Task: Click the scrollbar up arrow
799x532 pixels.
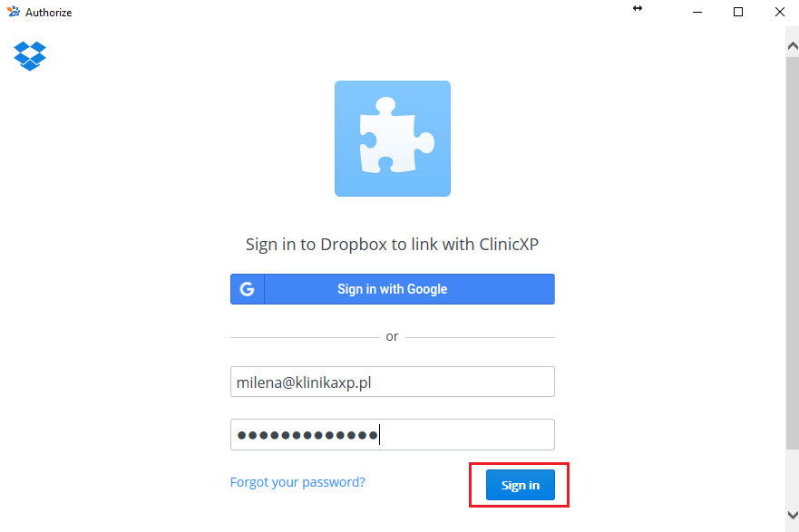Action: click(x=793, y=46)
